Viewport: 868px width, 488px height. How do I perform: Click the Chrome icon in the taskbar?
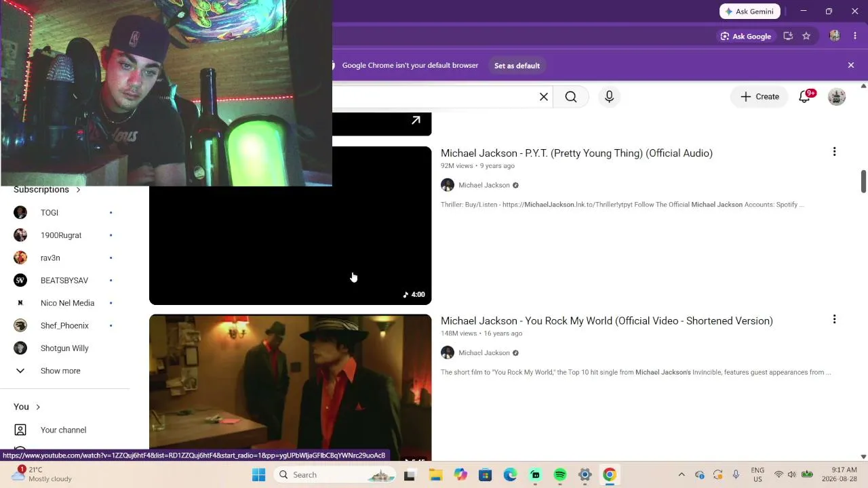pos(610,475)
